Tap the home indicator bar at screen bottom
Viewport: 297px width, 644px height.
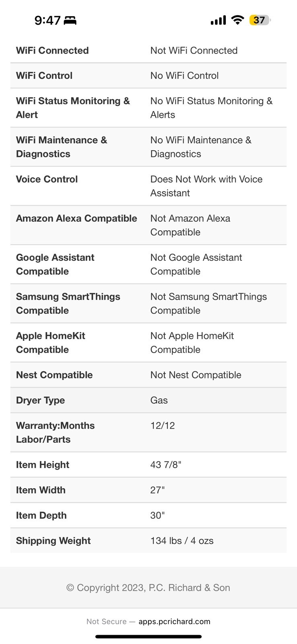[x=148, y=637]
